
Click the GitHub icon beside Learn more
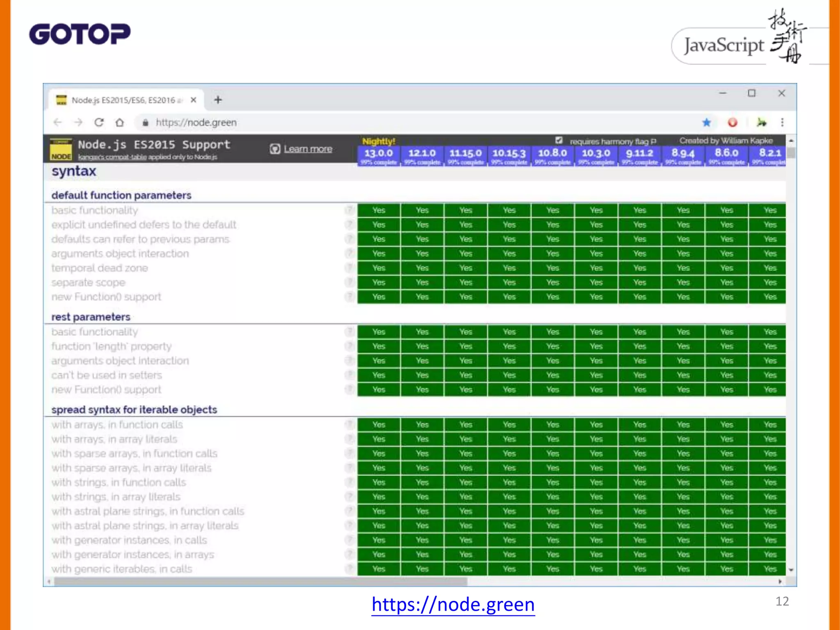pyautogui.click(x=275, y=149)
